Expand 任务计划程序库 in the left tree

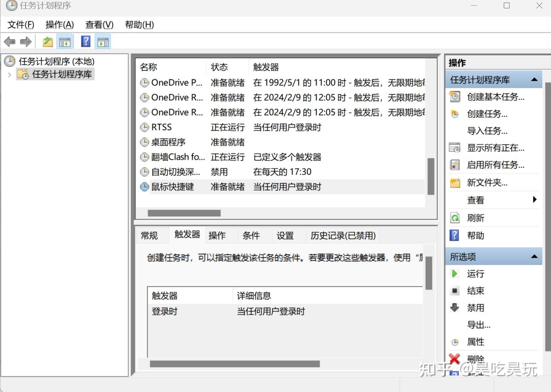click(x=9, y=74)
